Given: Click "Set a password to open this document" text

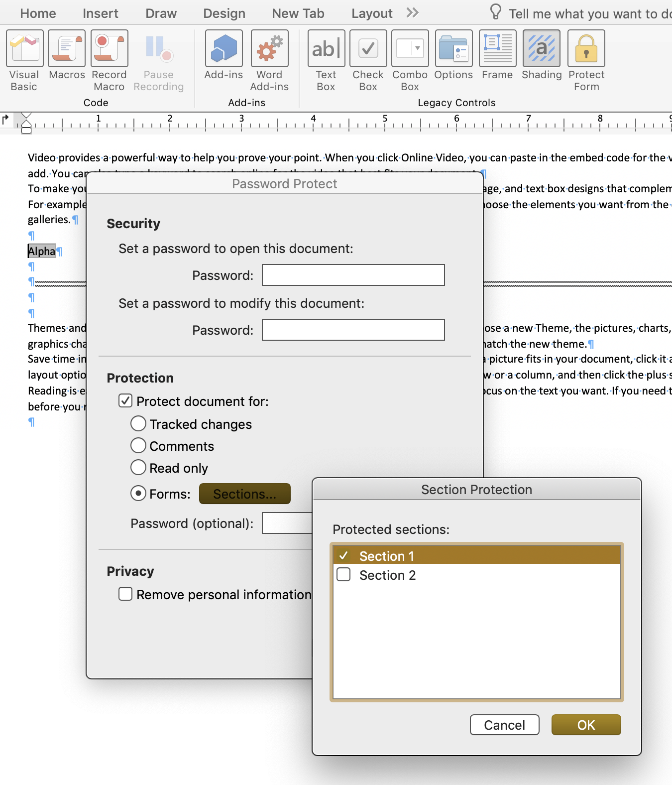Looking at the screenshot, I should (235, 249).
